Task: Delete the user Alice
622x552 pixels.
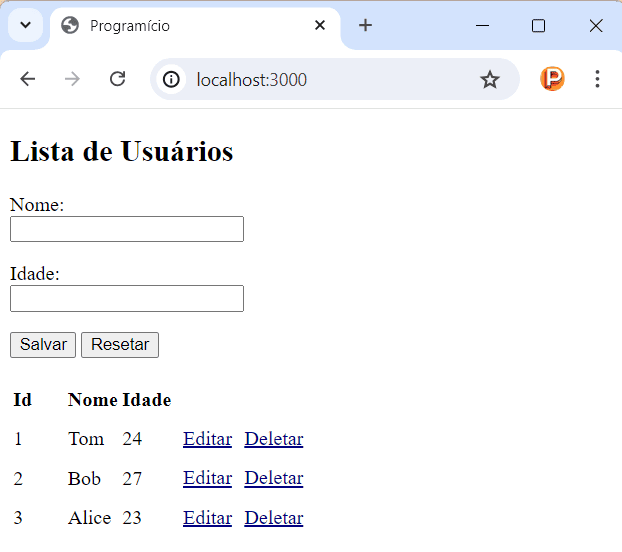Action: [274, 518]
